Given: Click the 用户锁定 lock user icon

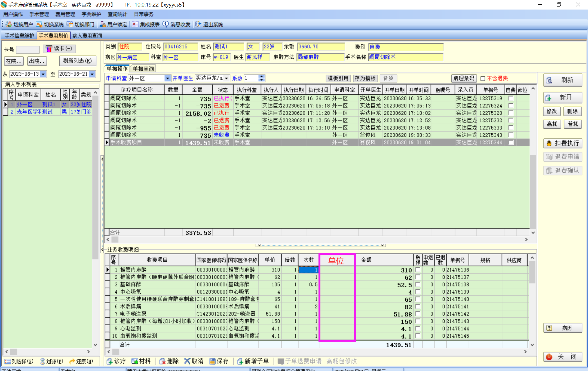Looking at the screenshot, I should click(103, 24).
